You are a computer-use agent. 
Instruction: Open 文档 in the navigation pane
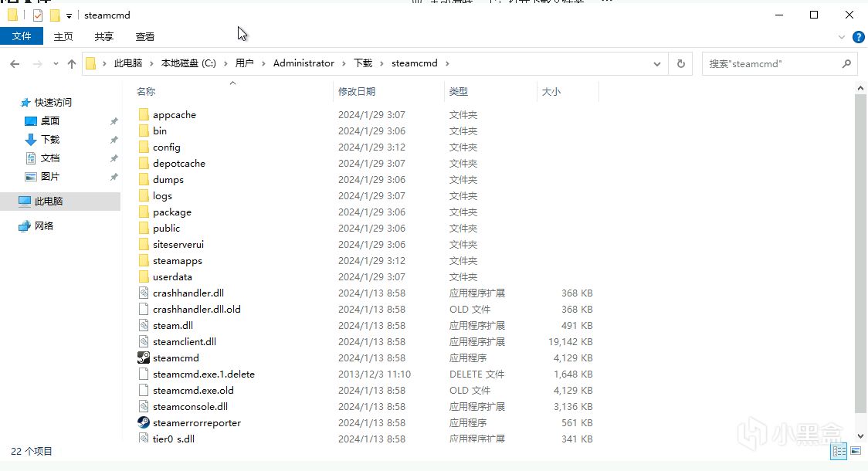coord(50,158)
